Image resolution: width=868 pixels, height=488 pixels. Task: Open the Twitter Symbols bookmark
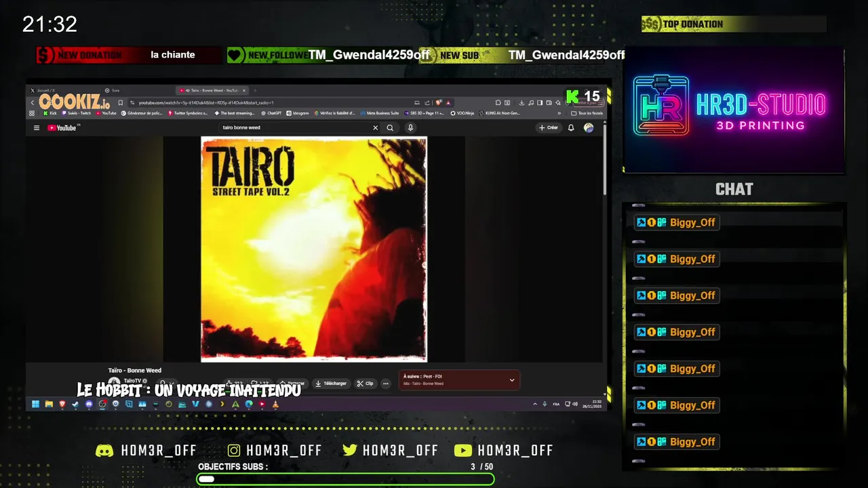tap(188, 113)
